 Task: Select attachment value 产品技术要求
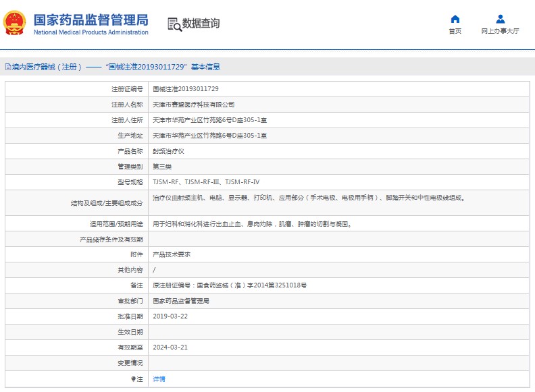(x=172, y=254)
